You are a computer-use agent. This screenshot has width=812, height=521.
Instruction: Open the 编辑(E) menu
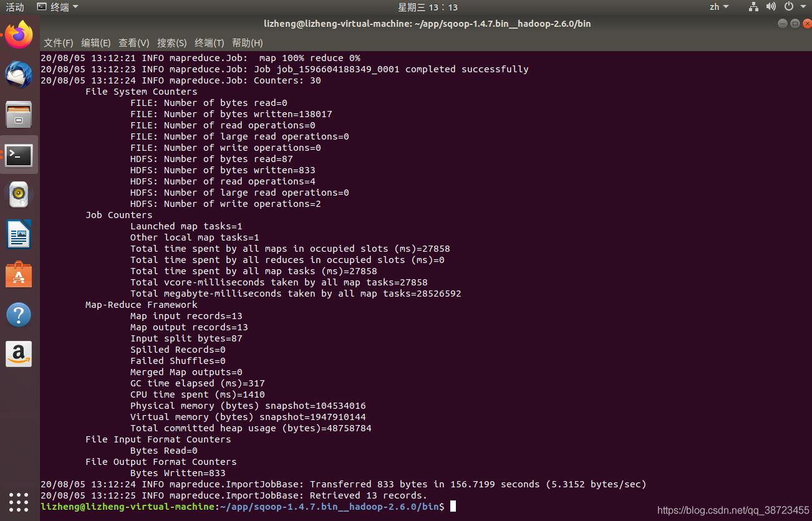95,43
